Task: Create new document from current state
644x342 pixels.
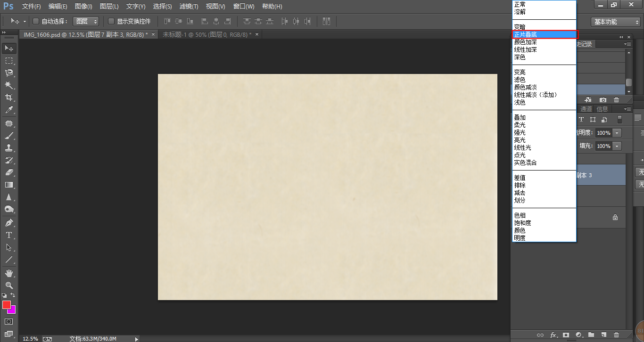Action: coord(588,100)
